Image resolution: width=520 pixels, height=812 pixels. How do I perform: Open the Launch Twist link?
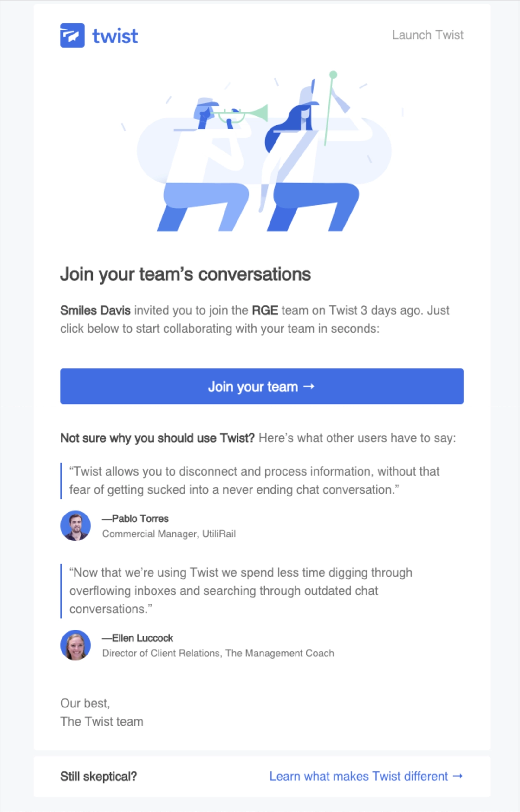[428, 35]
